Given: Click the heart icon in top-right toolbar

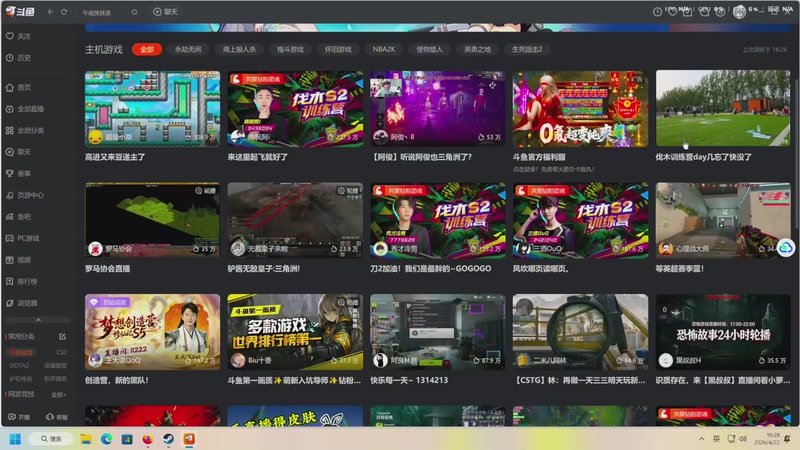Looking at the screenshot, I should coord(672,11).
